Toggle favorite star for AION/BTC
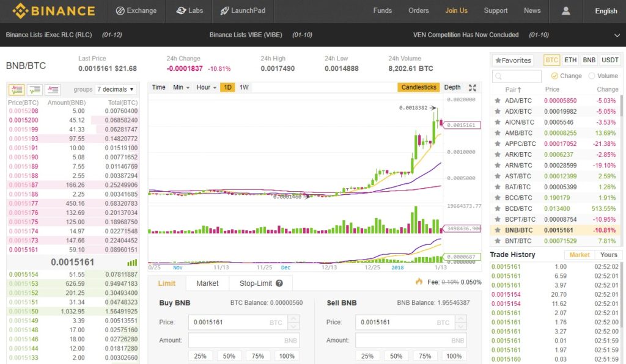The width and height of the screenshot is (626, 364). coord(498,122)
